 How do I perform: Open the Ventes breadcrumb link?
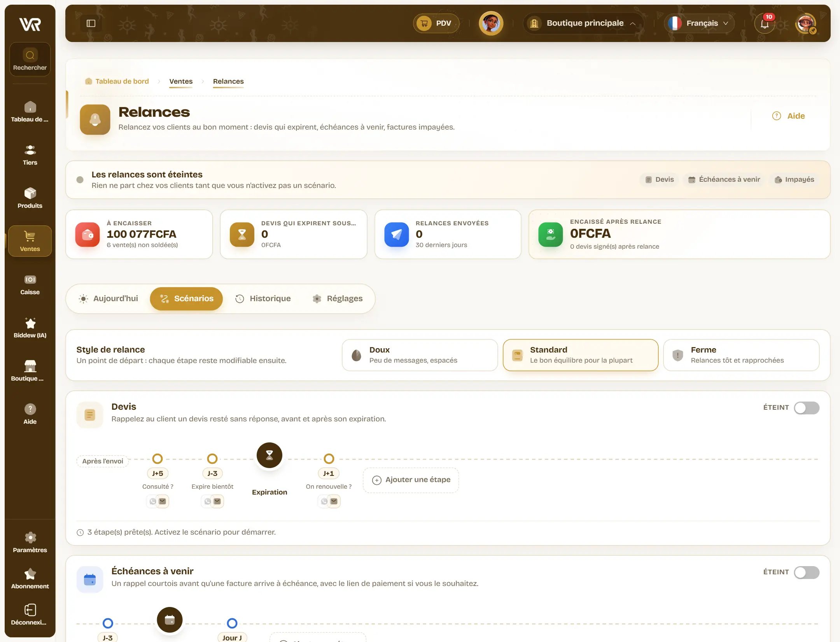click(x=181, y=81)
